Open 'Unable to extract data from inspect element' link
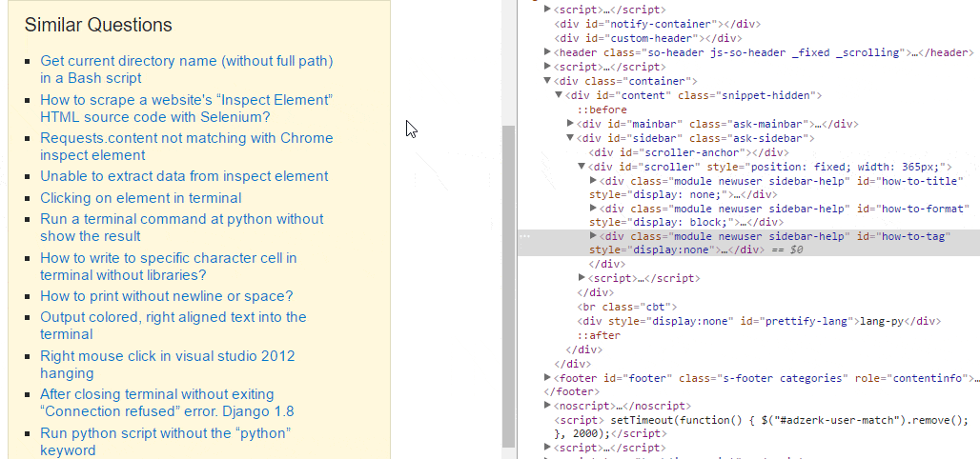 pos(184,176)
